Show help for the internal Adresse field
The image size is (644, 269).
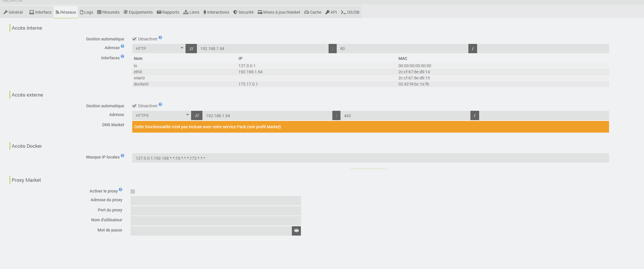pyautogui.click(x=123, y=46)
